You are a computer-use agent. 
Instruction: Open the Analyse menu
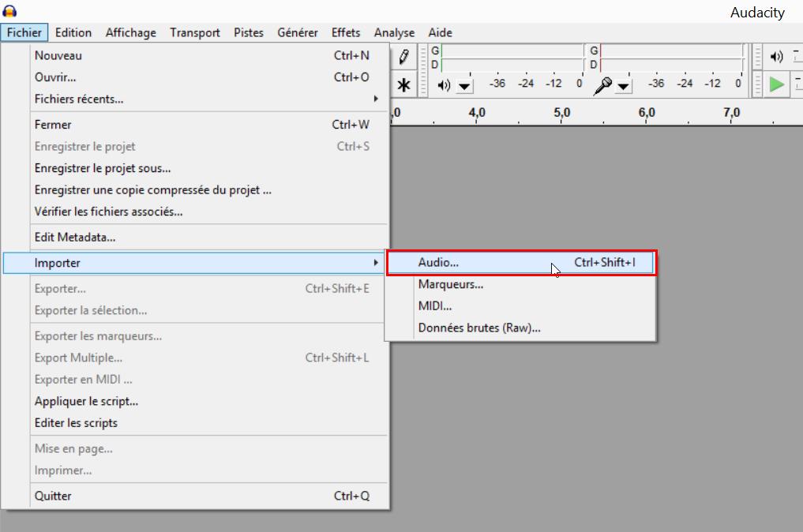pos(394,33)
